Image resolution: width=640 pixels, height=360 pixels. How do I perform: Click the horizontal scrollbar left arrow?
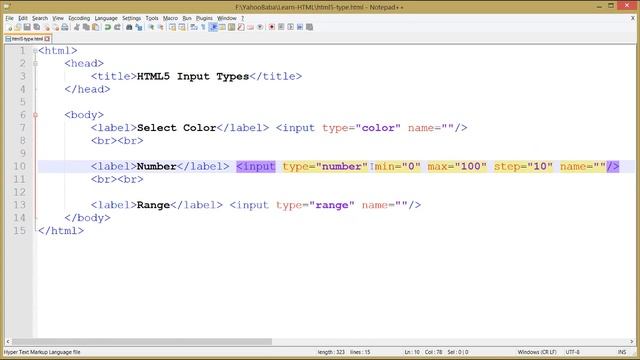[x=8, y=342]
